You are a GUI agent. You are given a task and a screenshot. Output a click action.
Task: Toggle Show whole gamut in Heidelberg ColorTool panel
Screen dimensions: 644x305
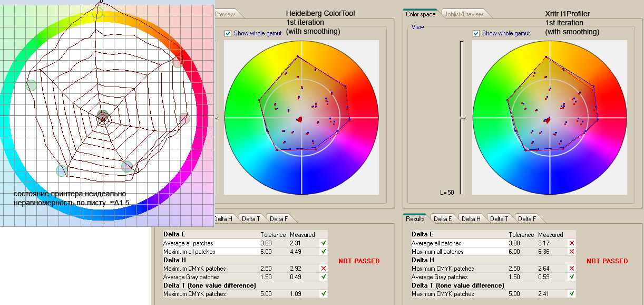228,33
